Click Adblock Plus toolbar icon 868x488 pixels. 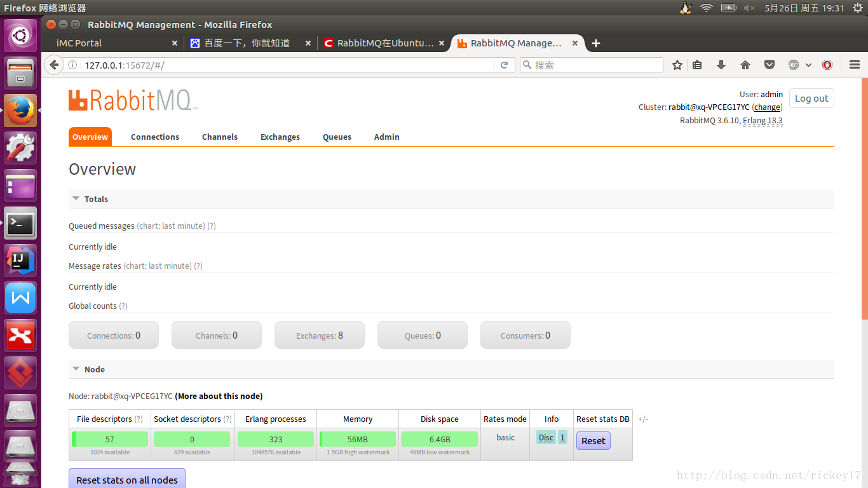point(794,65)
